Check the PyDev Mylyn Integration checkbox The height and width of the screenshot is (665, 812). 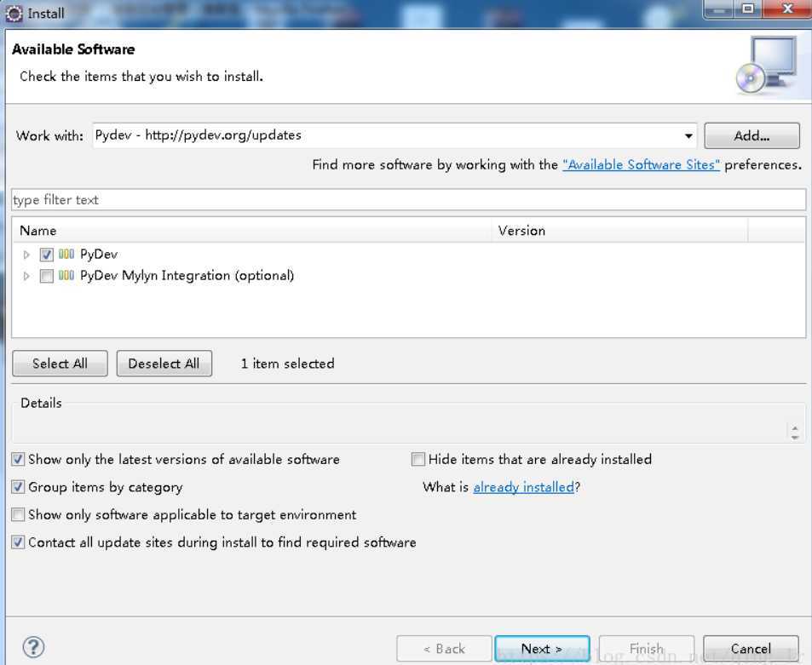click(47, 276)
